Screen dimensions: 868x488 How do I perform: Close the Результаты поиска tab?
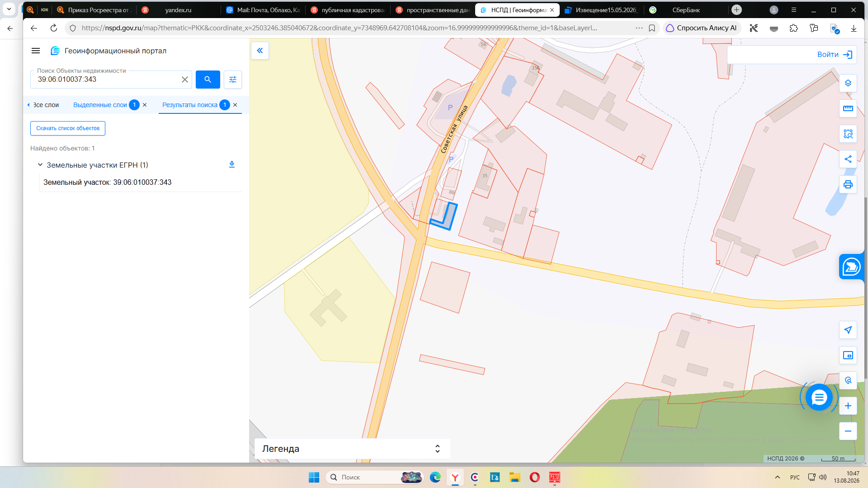(235, 105)
